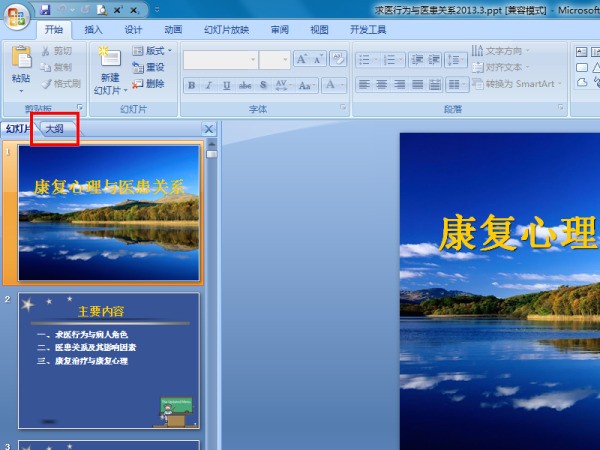Toggle Bold formatting
The width and height of the screenshot is (600, 450).
(191, 85)
